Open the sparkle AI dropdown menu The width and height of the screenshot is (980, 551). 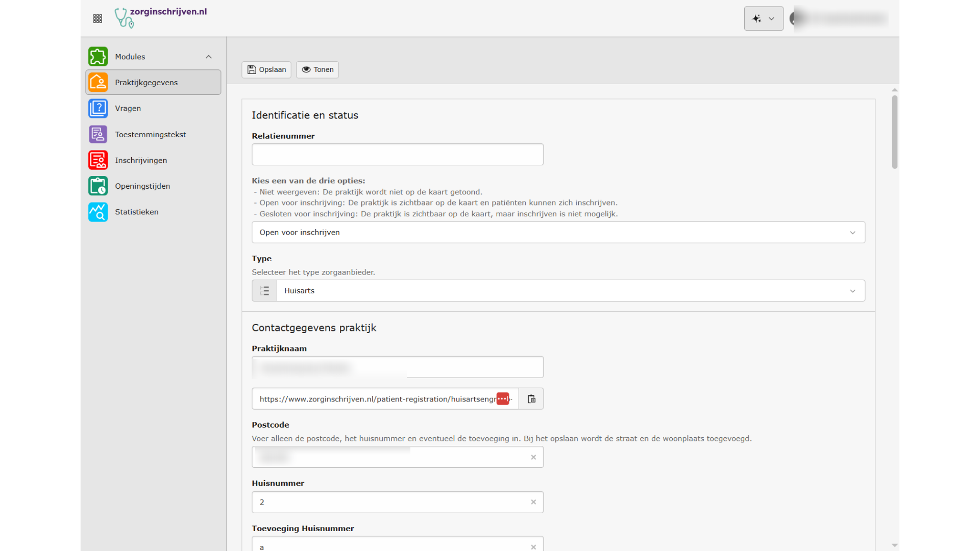click(x=763, y=18)
